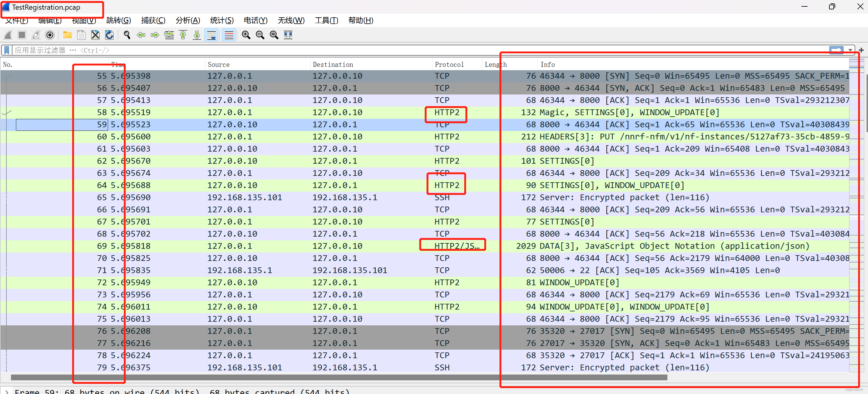Viewport: 868px width, 394px height.
Task: Reload the capture file icon
Action: pos(109,35)
